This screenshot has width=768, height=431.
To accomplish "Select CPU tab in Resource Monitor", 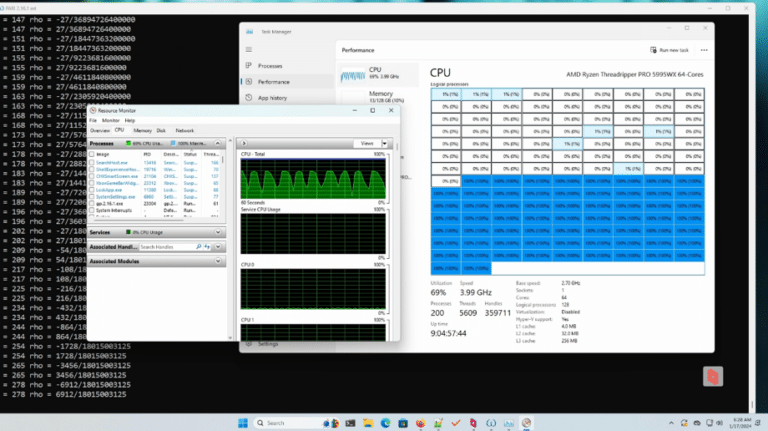I will point(119,130).
